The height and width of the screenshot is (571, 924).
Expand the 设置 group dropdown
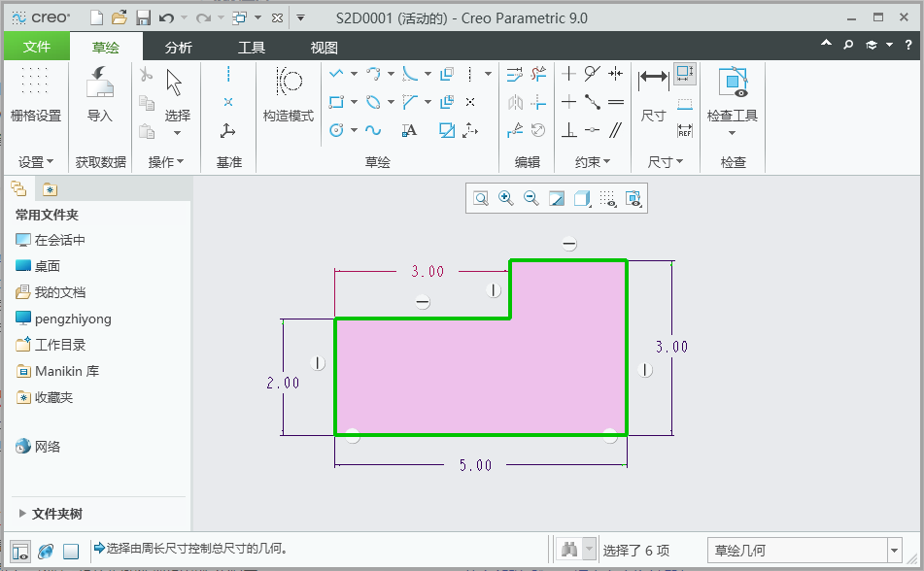coord(35,162)
